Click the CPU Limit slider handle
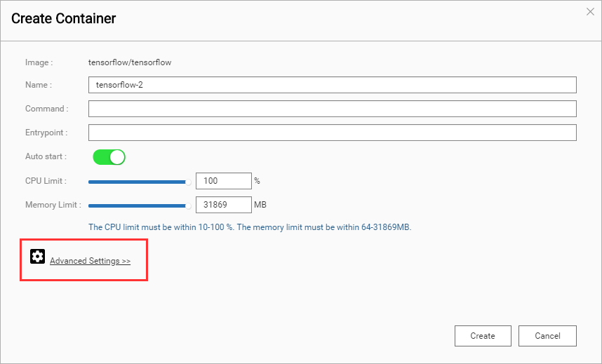Image resolution: width=602 pixels, height=364 pixels. click(188, 182)
